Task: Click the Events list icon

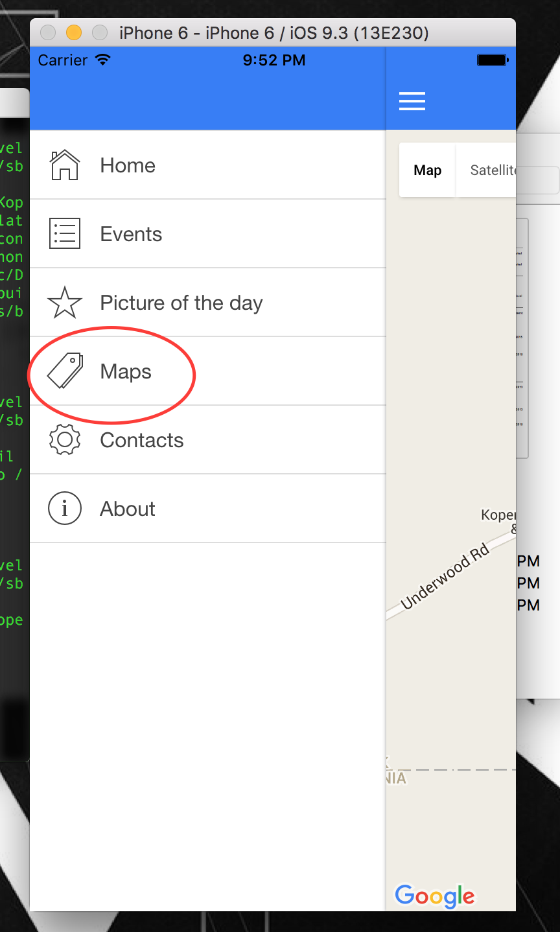Action: (x=65, y=234)
